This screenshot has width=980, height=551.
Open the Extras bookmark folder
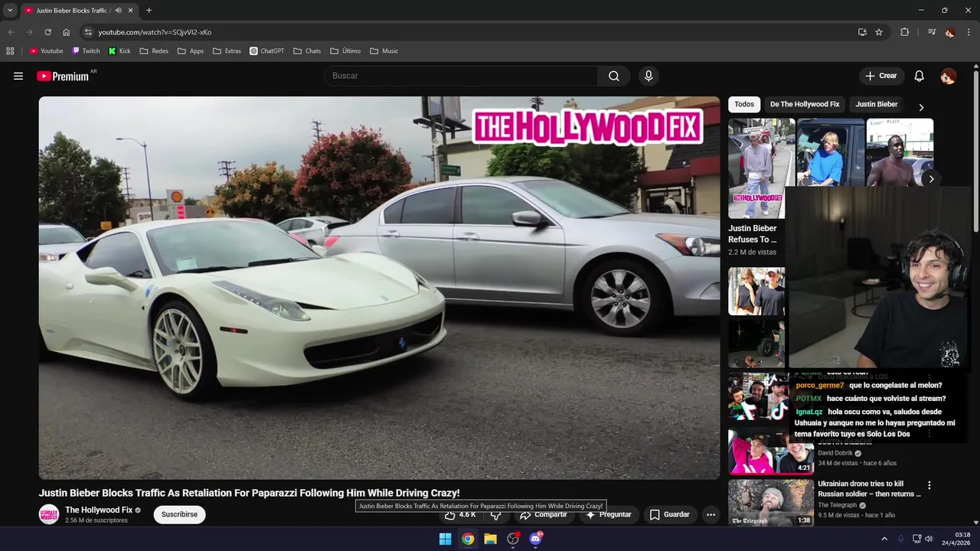(x=227, y=51)
